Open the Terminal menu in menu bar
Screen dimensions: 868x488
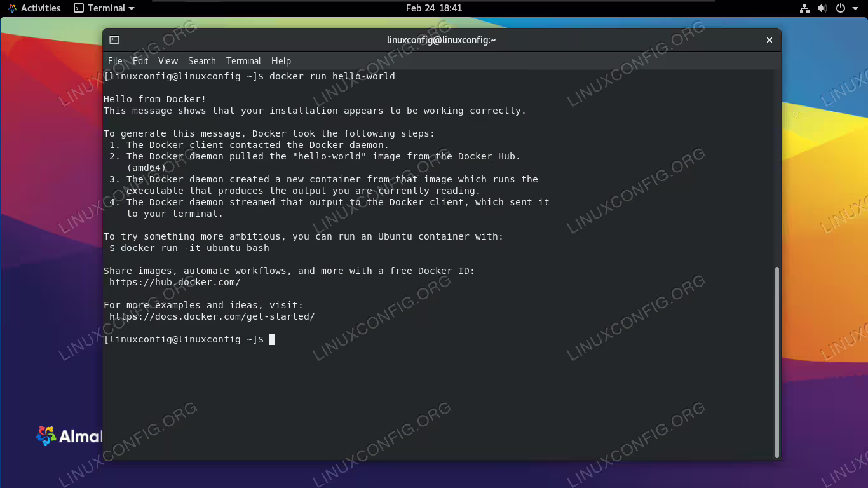(x=244, y=61)
